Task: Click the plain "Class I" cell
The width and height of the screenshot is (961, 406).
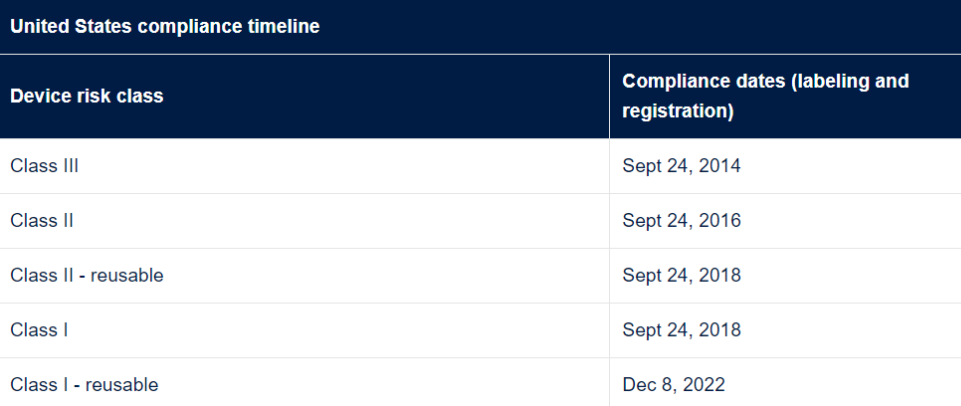Action: pyautogui.click(x=39, y=329)
